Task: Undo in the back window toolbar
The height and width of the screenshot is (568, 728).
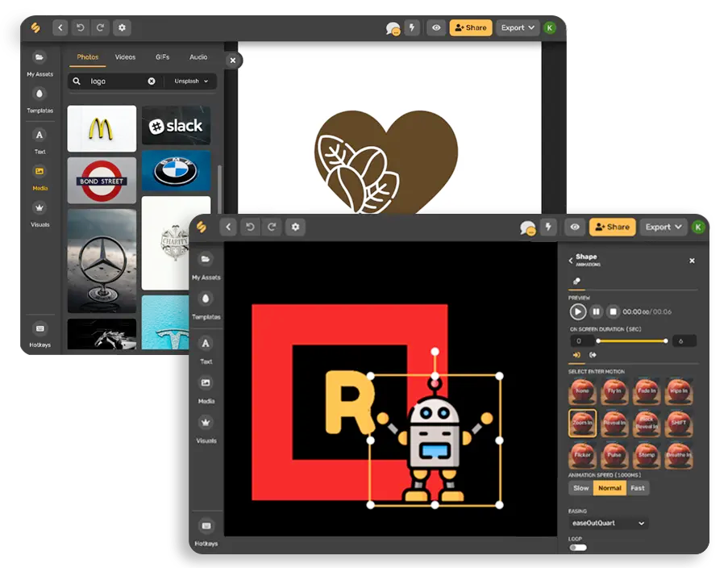Action: (x=81, y=28)
